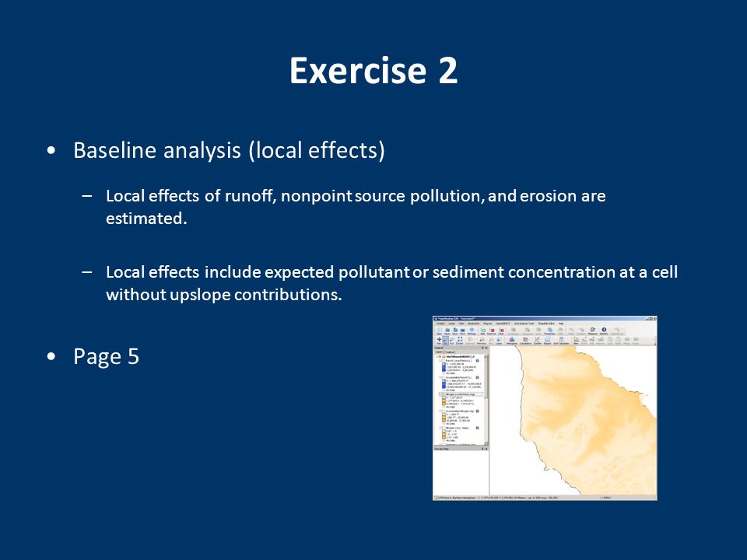This screenshot has width=747, height=560.
Task: Zoom to full Extent
Action: click(x=460, y=341)
